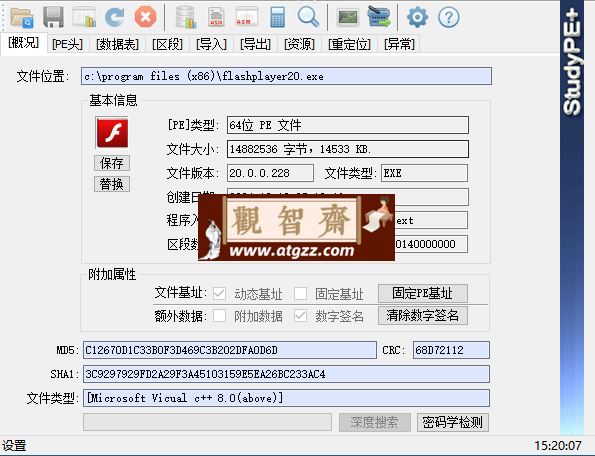Click the [PE]类型 field
Screen dimensions: 595x456
[x=348, y=125]
